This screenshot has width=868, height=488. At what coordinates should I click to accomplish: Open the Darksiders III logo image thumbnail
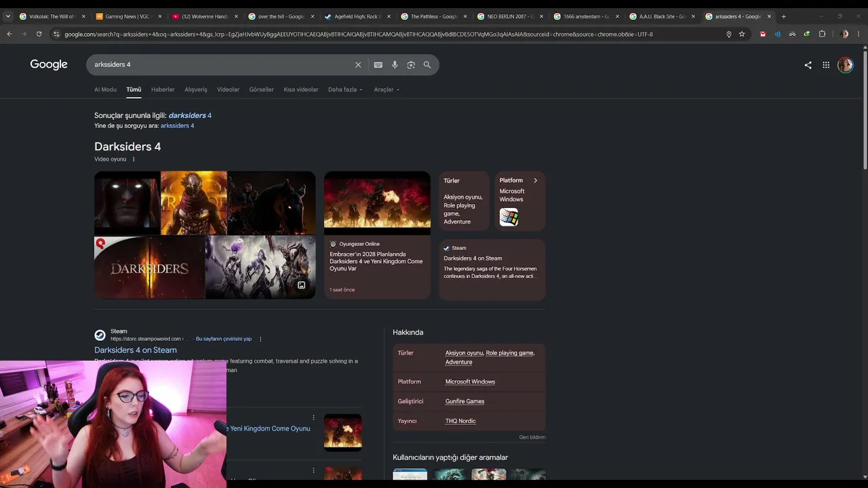click(x=149, y=268)
